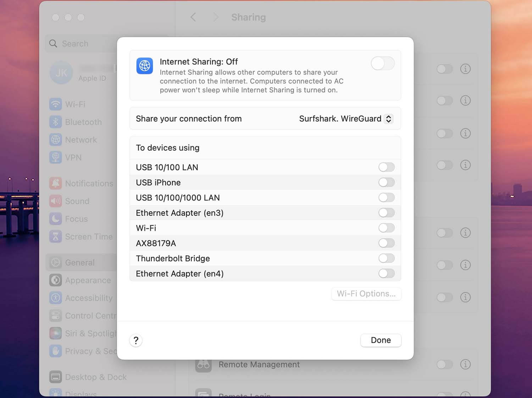Click the help question mark button

pyautogui.click(x=136, y=340)
